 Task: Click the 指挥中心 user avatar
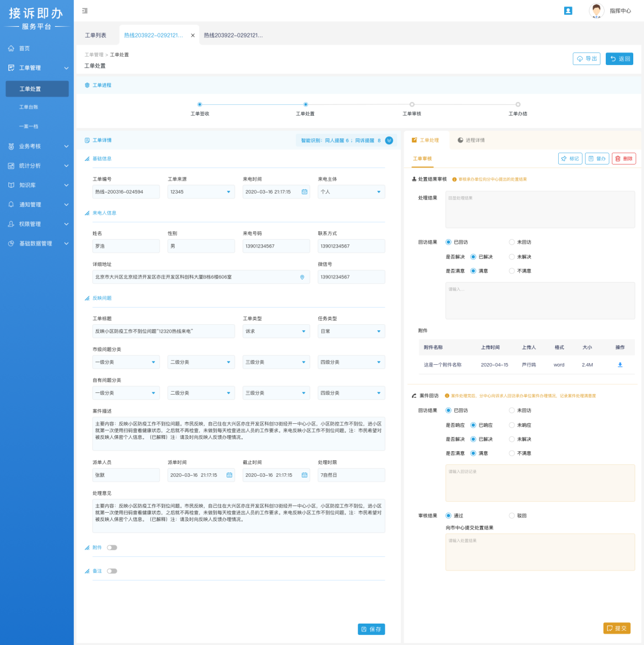click(596, 11)
